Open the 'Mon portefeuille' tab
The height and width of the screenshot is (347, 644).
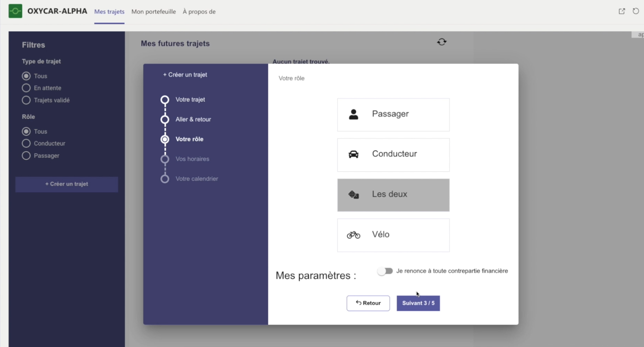coord(153,12)
